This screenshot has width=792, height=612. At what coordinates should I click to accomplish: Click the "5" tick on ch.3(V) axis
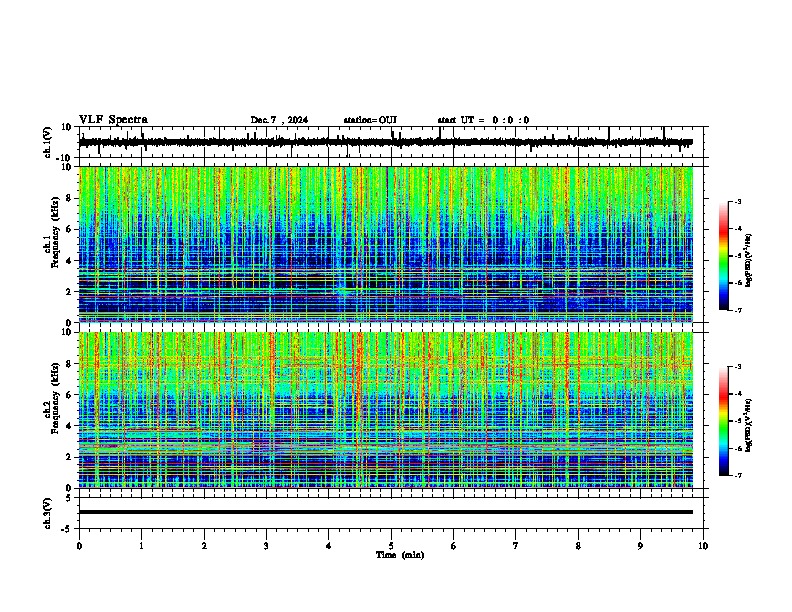pos(69,497)
